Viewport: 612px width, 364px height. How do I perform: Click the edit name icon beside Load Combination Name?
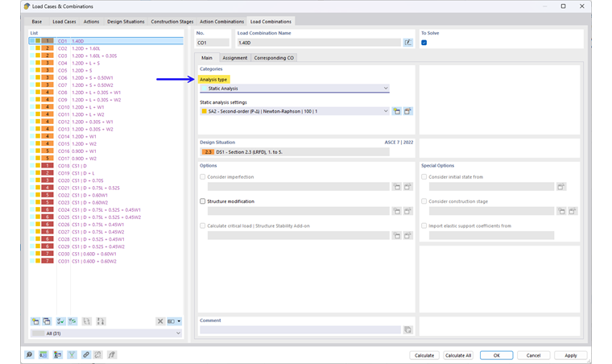[x=408, y=43]
